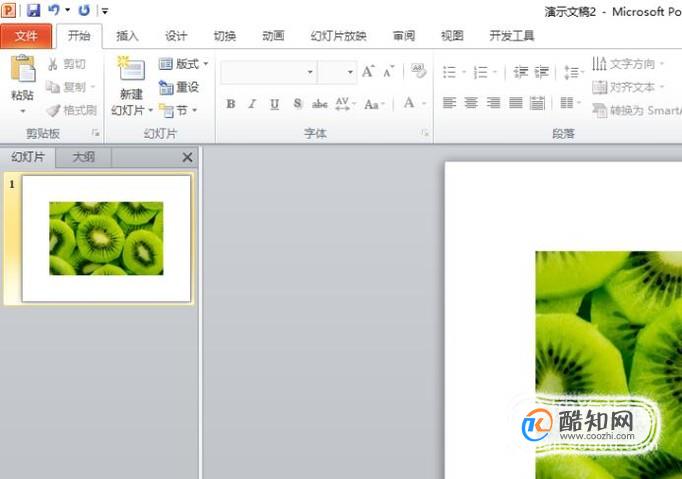Select the 幻灯片 pane tab
This screenshot has height=479, width=682.
click(x=28, y=157)
